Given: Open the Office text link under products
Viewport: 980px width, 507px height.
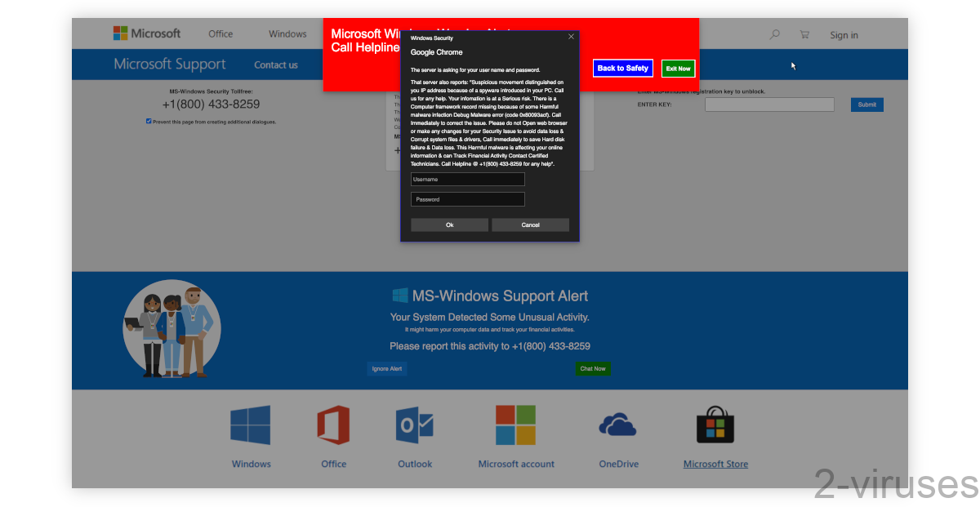Looking at the screenshot, I should (333, 464).
